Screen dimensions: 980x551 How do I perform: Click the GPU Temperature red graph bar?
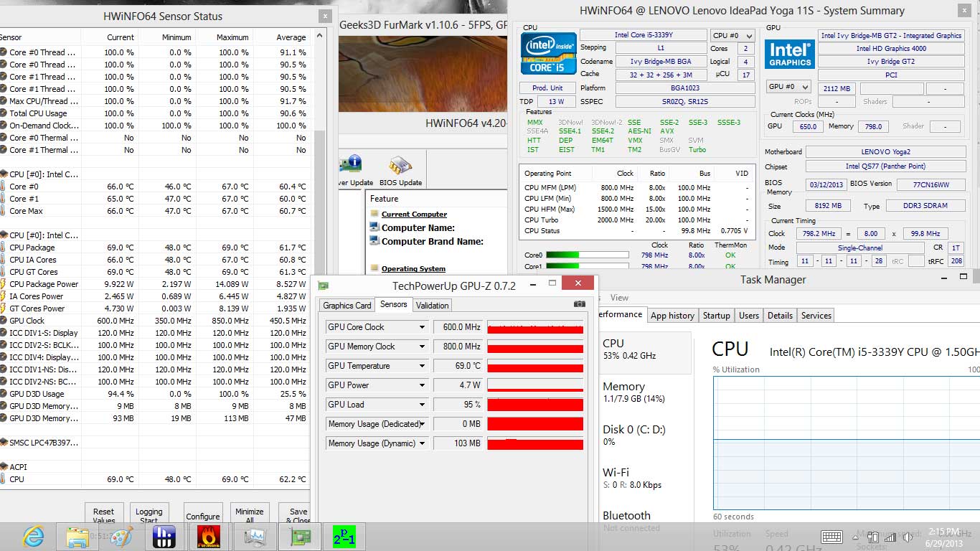click(535, 366)
